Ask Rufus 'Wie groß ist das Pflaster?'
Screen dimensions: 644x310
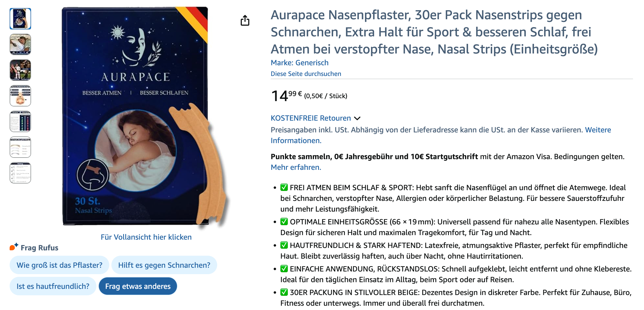[59, 265]
